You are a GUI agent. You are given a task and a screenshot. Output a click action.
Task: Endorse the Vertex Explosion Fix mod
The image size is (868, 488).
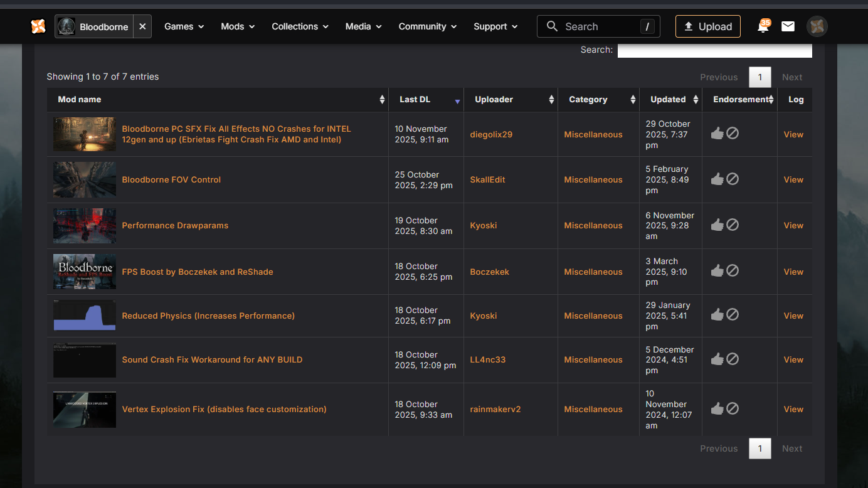coord(717,409)
